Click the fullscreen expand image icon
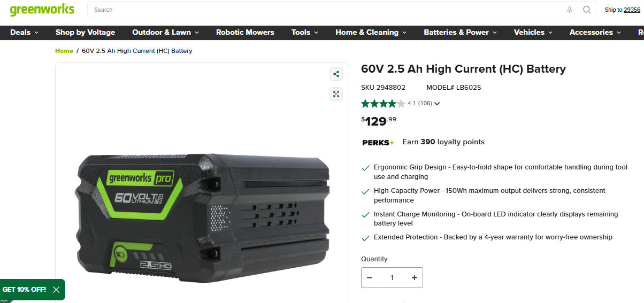This screenshot has width=644, height=303. 336,95
